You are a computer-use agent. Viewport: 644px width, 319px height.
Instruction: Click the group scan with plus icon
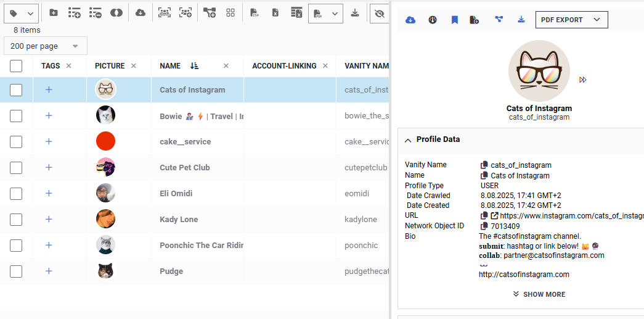coord(185,13)
